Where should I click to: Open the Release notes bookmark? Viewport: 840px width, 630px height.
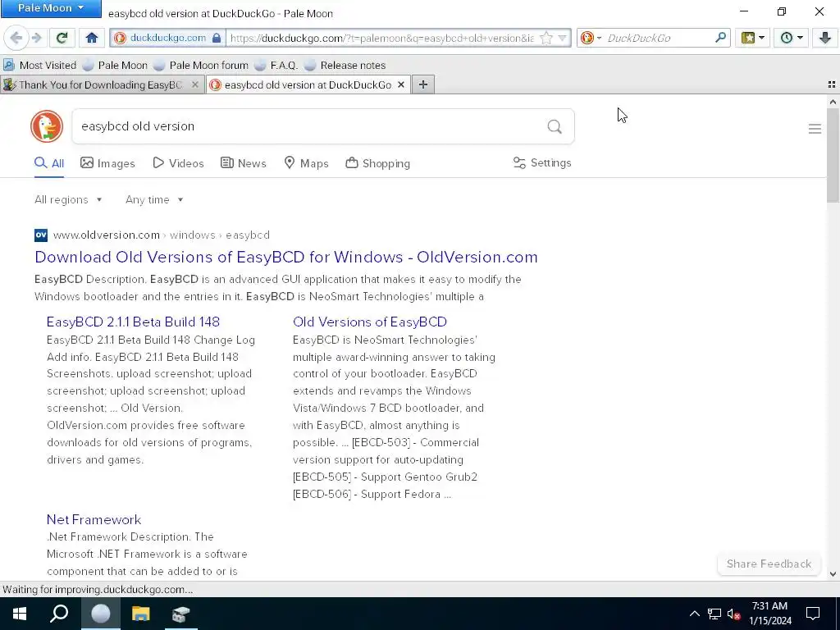point(345,66)
